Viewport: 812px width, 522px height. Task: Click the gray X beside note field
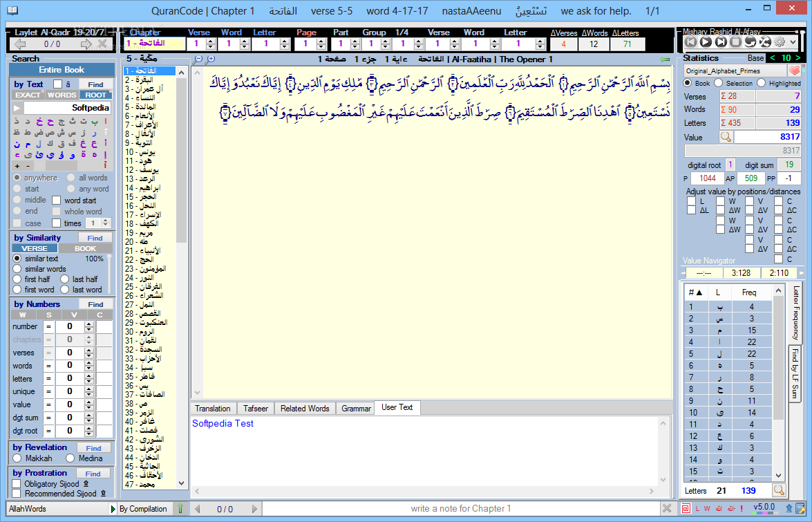[x=667, y=509]
